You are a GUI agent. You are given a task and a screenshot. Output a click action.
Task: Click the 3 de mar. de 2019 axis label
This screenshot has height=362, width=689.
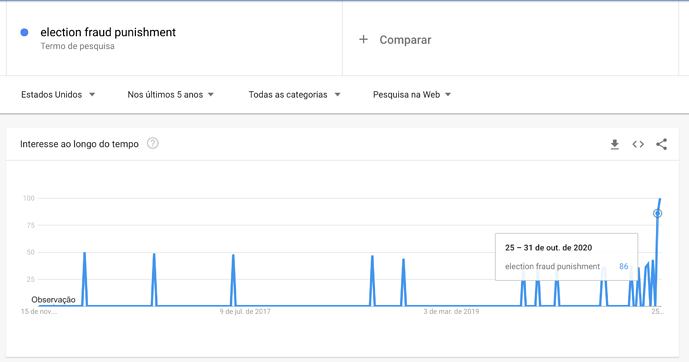tap(451, 311)
